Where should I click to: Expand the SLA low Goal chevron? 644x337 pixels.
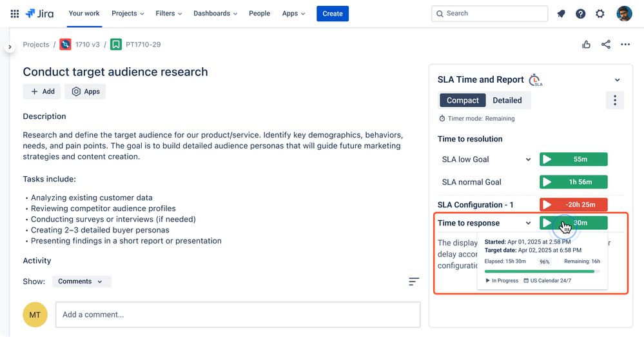tap(528, 159)
